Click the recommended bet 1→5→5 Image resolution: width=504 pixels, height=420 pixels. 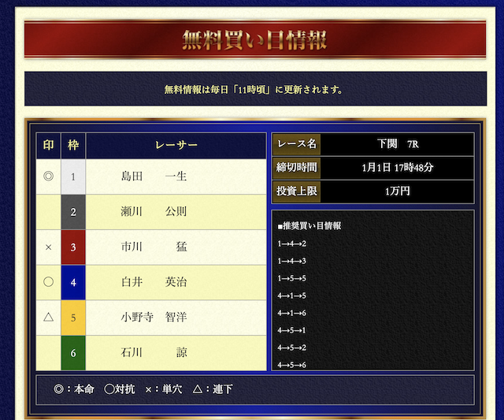(x=292, y=278)
